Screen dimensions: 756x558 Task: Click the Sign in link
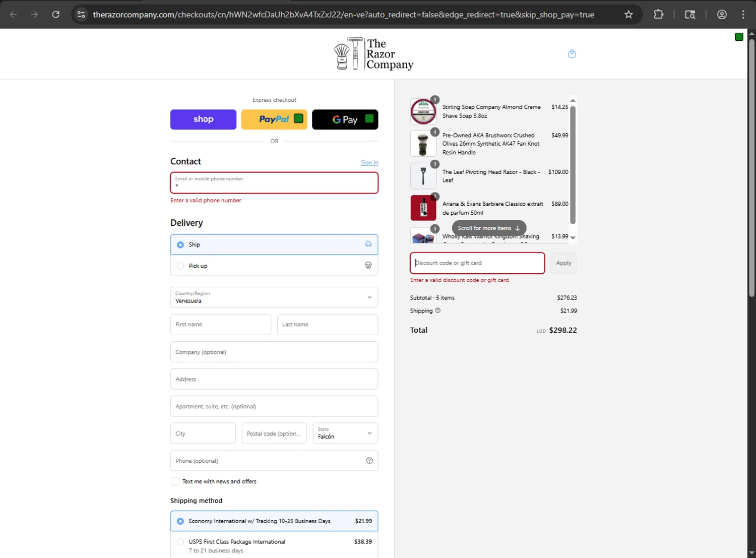tap(369, 162)
